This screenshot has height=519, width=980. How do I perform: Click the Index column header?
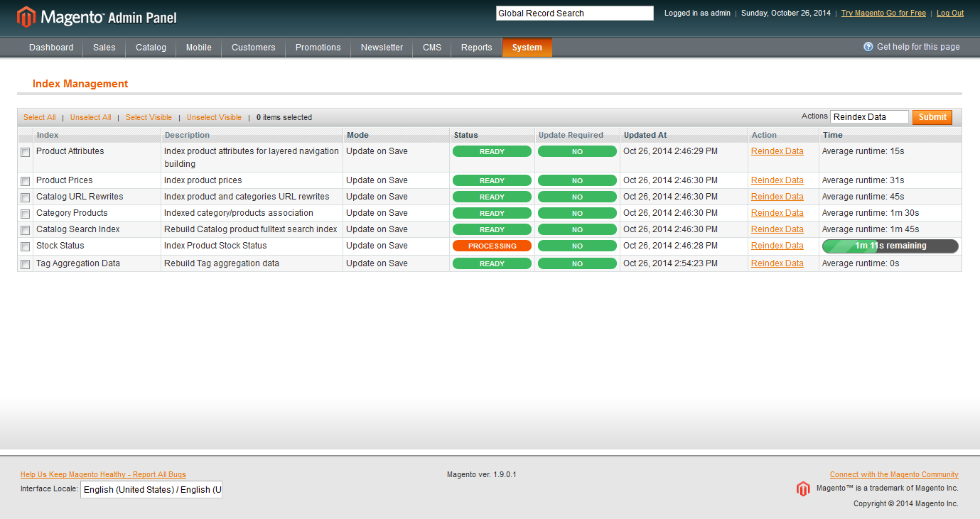[48, 135]
